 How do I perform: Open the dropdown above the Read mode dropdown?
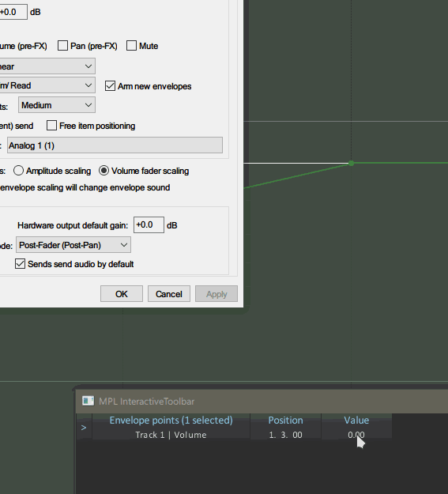[47, 66]
